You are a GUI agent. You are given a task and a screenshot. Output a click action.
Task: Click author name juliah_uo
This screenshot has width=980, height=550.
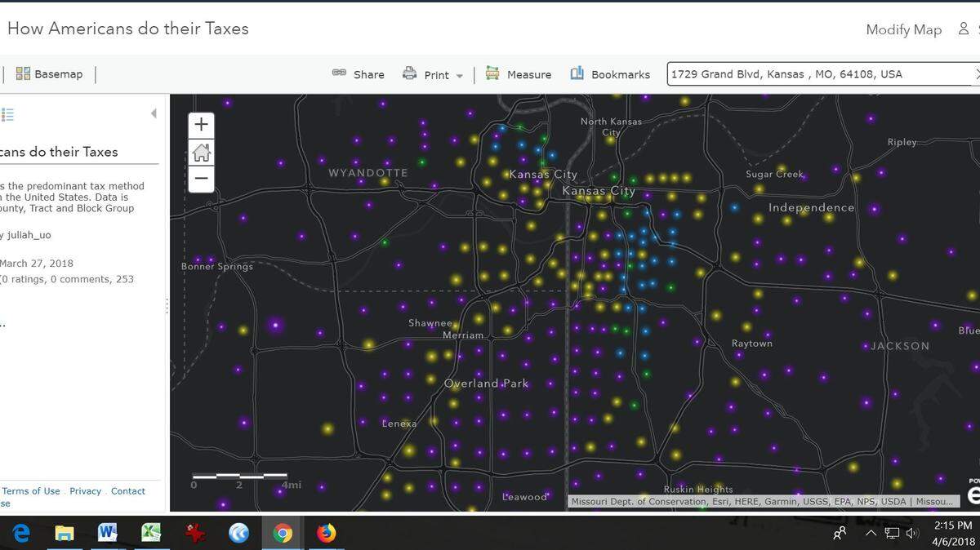point(29,235)
